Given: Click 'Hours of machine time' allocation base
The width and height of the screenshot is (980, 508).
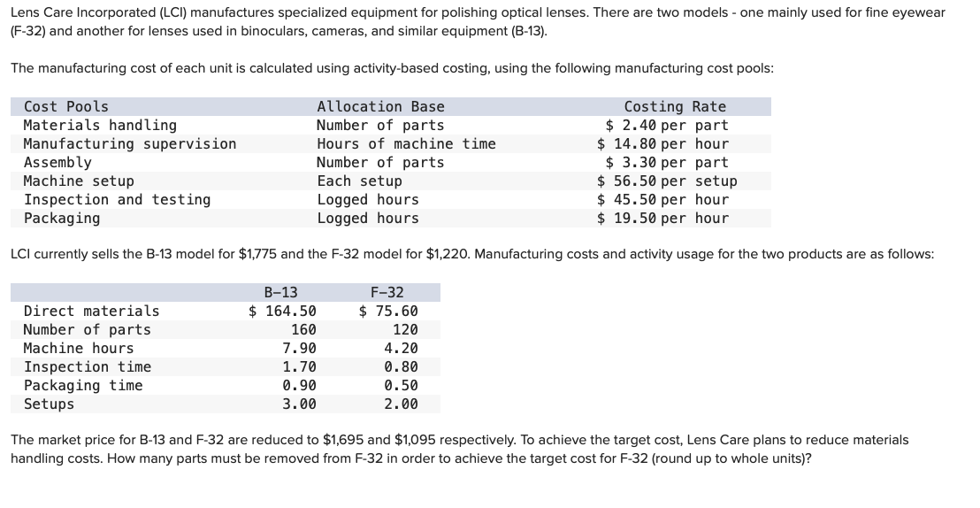Looking at the screenshot, I should pos(406,144).
